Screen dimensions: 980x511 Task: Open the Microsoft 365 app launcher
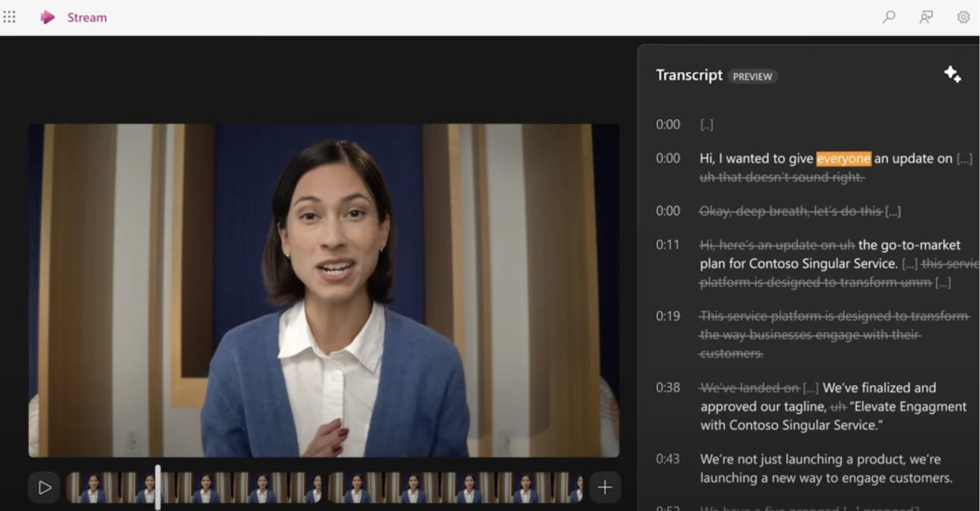(9, 17)
